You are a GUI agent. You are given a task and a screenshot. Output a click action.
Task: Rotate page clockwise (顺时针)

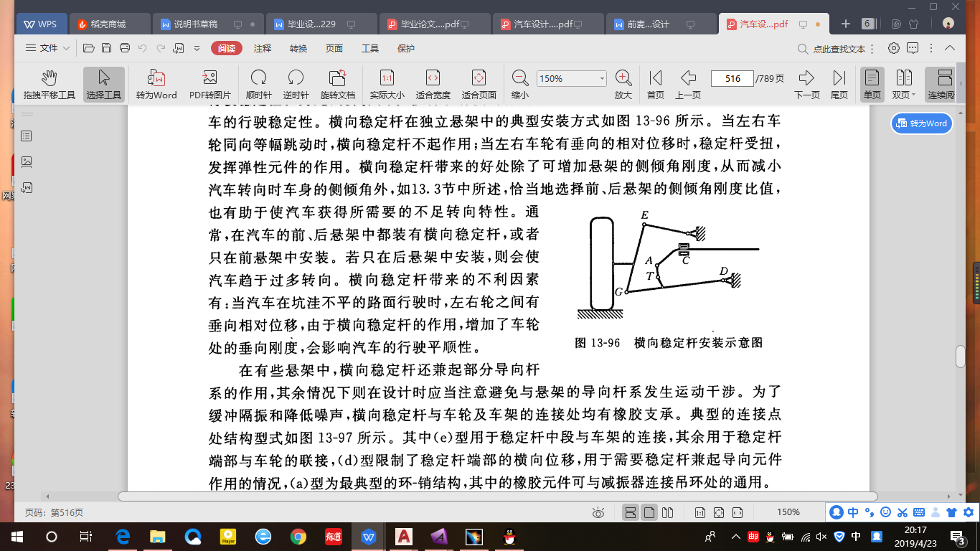tap(258, 84)
